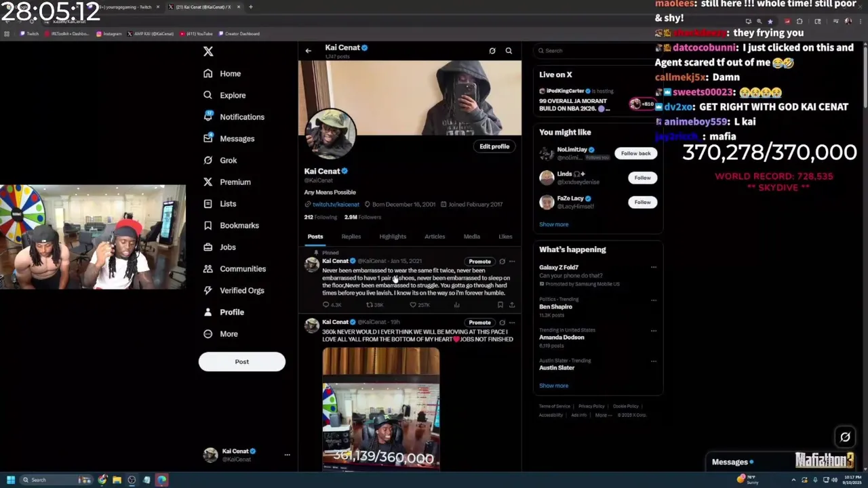Viewport: 868px width, 488px height.
Task: Open Explore in X sidebar
Action: pos(224,95)
